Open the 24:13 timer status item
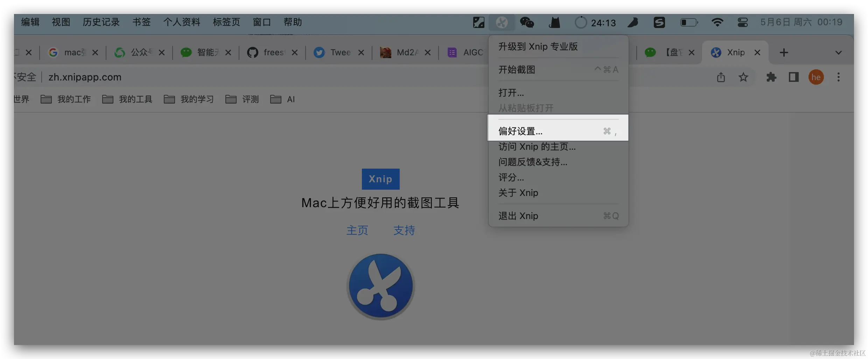The image size is (868, 359). coord(595,23)
